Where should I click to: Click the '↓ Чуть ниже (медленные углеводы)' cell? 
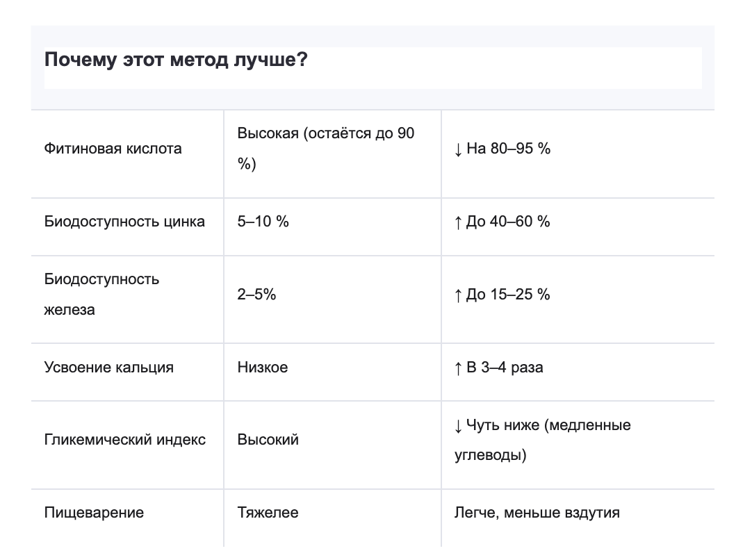tap(542, 440)
